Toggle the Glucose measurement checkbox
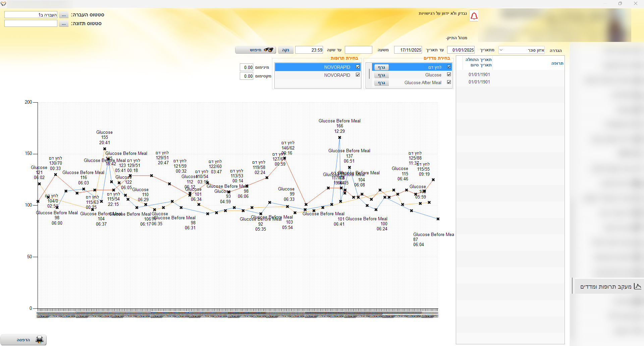 [449, 74]
